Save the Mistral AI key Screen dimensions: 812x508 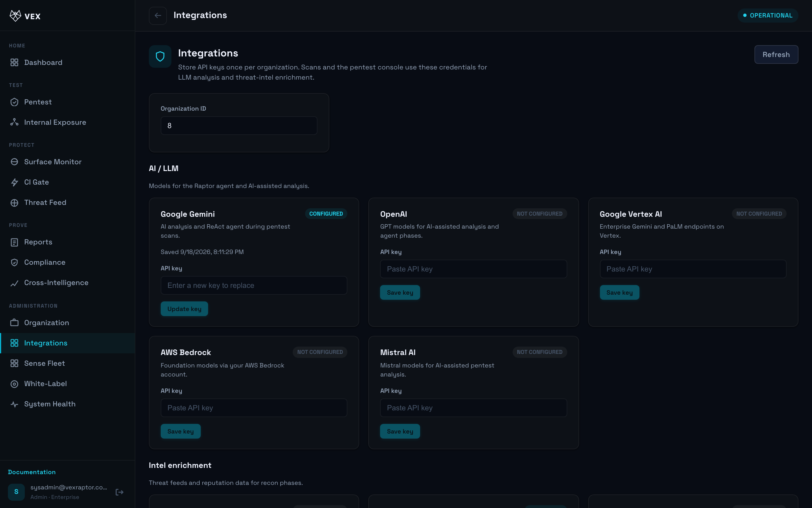click(x=400, y=432)
